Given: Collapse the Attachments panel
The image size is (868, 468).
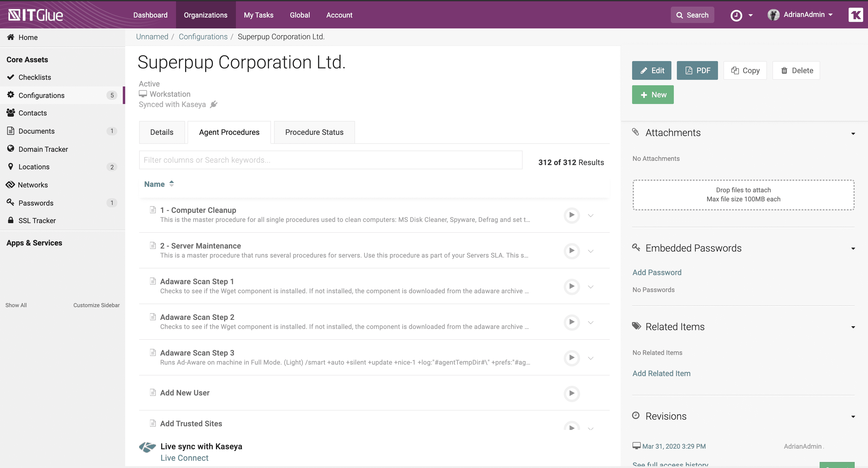Looking at the screenshot, I should coord(853,133).
